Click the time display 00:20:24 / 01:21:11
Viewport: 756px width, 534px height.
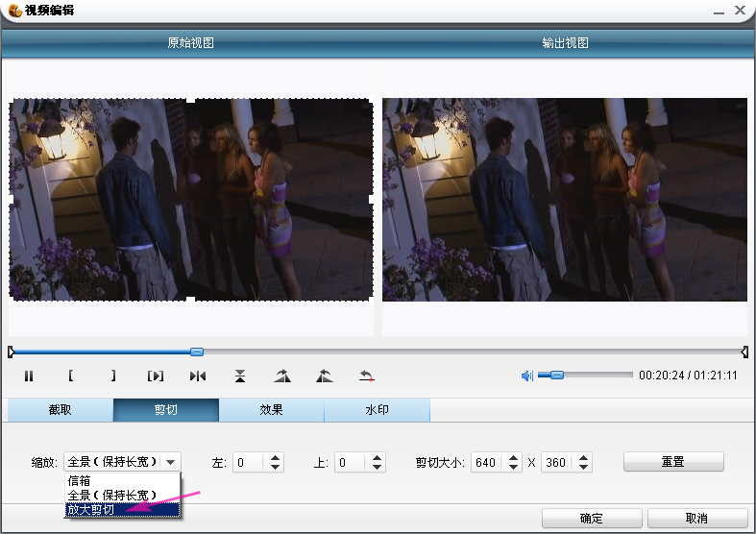click(688, 375)
